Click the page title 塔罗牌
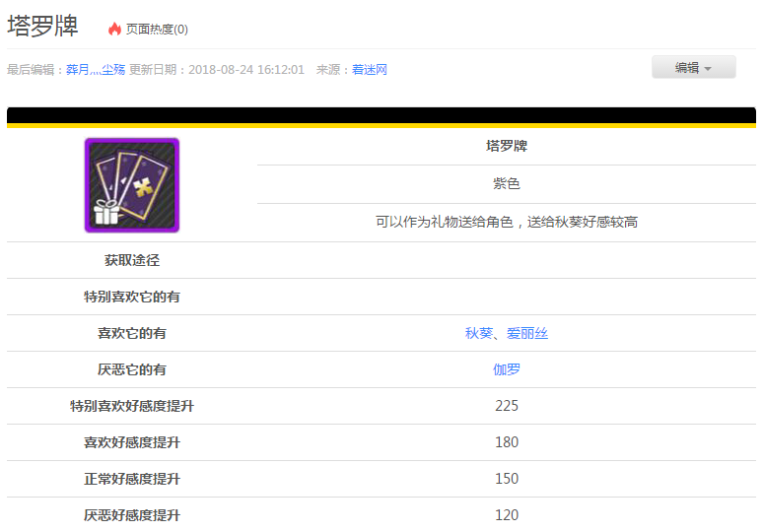Image resolution: width=764 pixels, height=532 pixels. [42, 26]
